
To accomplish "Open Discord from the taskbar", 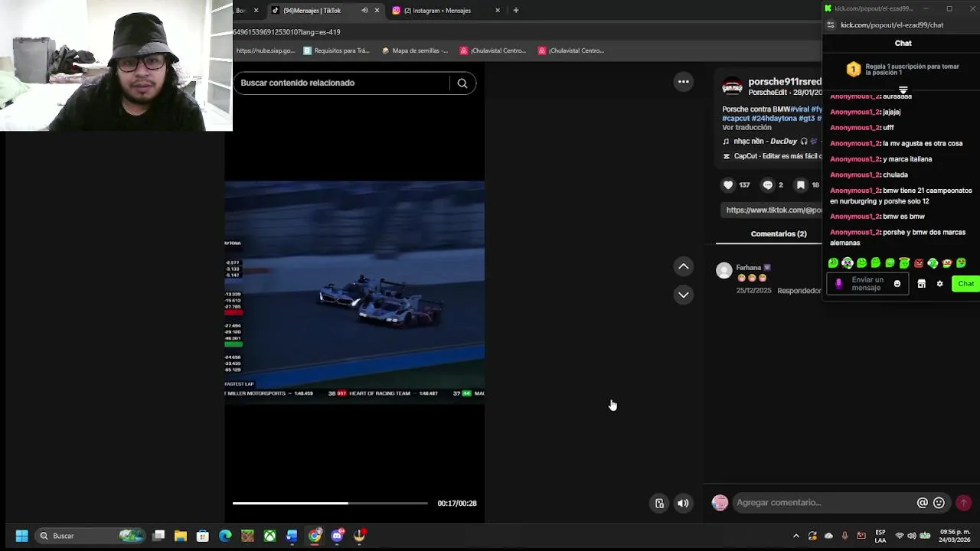I will click(337, 536).
